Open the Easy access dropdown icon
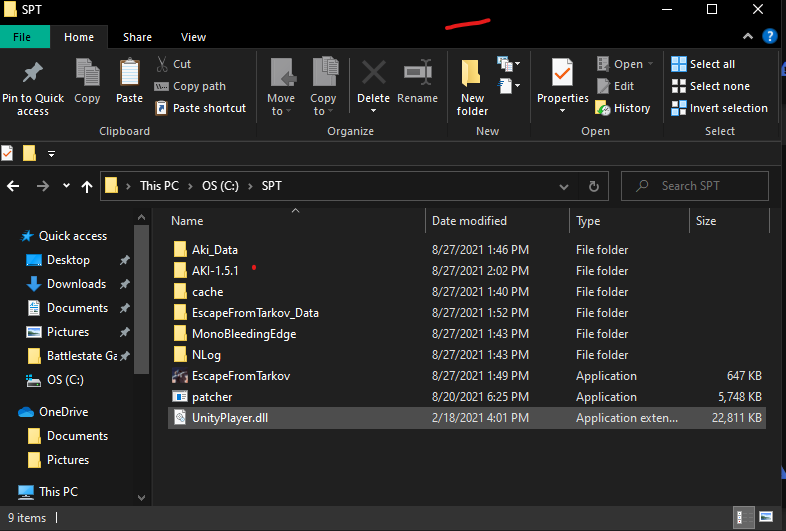 click(x=508, y=86)
